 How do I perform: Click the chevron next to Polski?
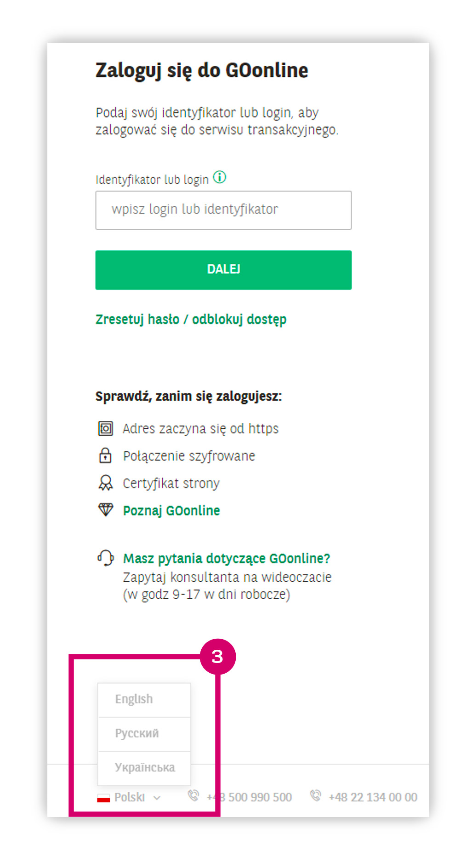(x=157, y=798)
